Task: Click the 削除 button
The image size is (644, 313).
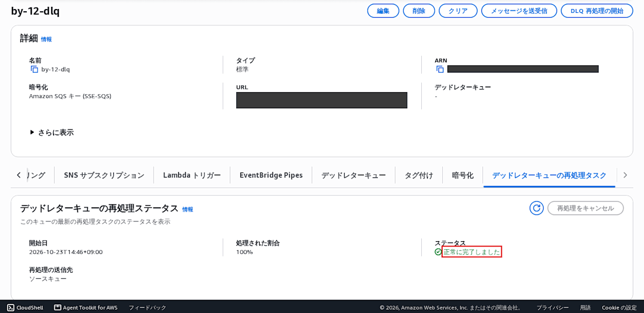Action: tap(419, 11)
